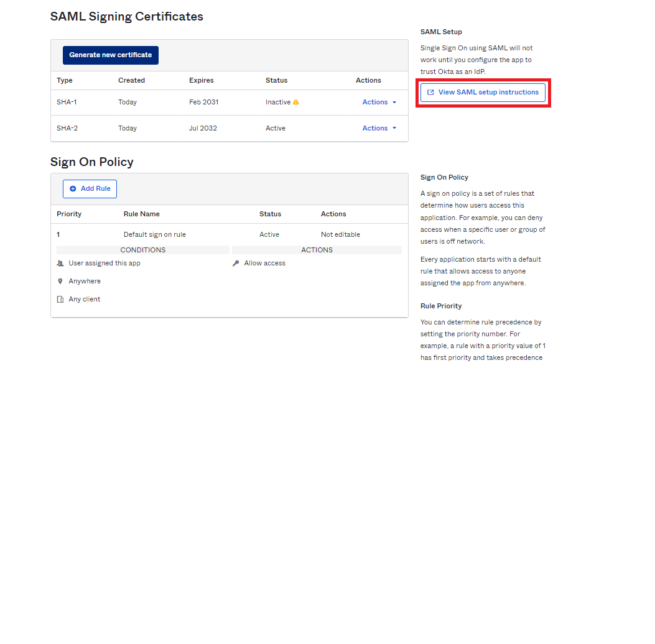Click the Default sign on rule name
655x644 pixels.
pyautogui.click(x=154, y=235)
